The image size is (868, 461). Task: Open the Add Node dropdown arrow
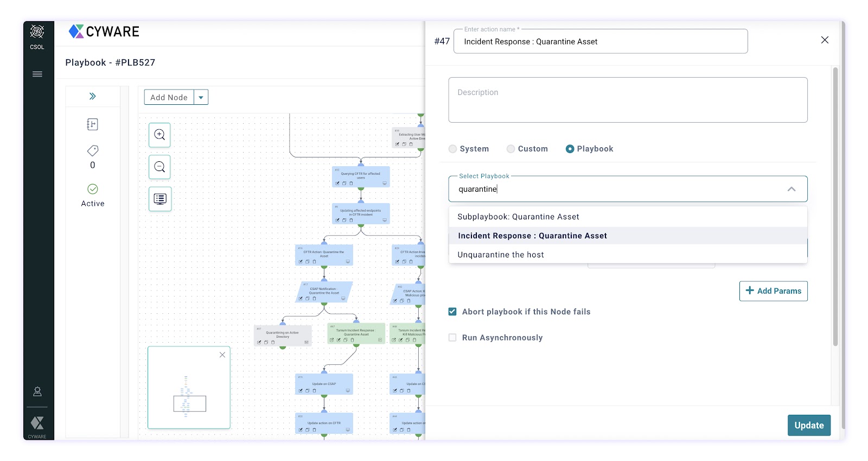tap(201, 97)
